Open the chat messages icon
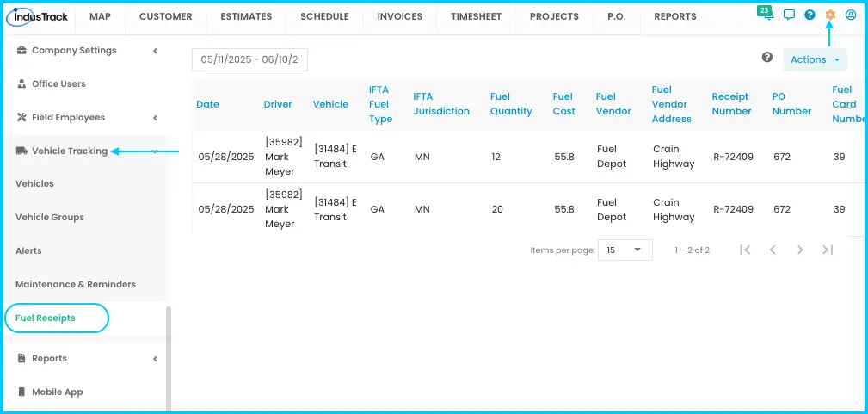This screenshot has width=868, height=414. click(x=790, y=15)
